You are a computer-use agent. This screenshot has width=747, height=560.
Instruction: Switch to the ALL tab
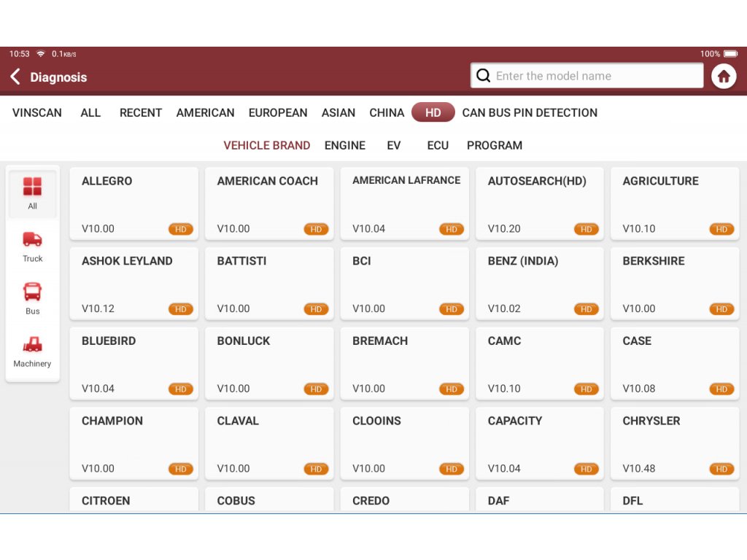pyautogui.click(x=90, y=113)
